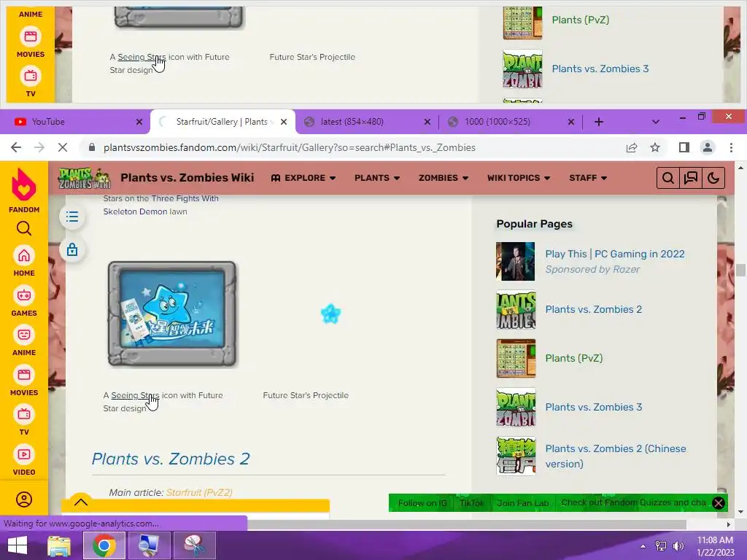Click the Plants vs. Zombies Wiki title

pyautogui.click(x=187, y=178)
